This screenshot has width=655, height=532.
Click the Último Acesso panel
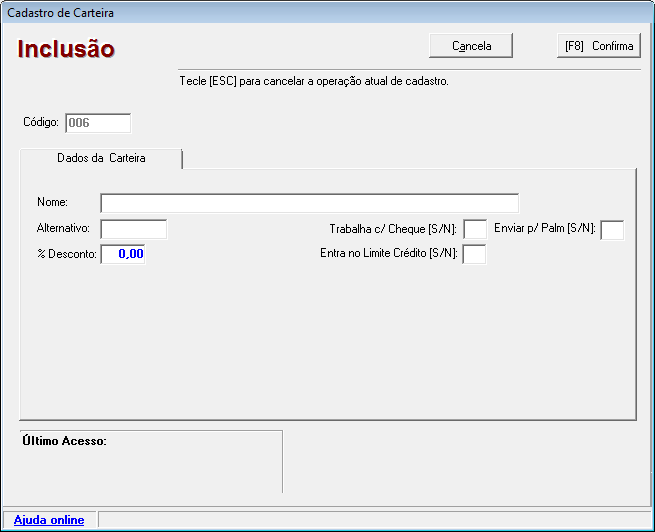coord(151,461)
